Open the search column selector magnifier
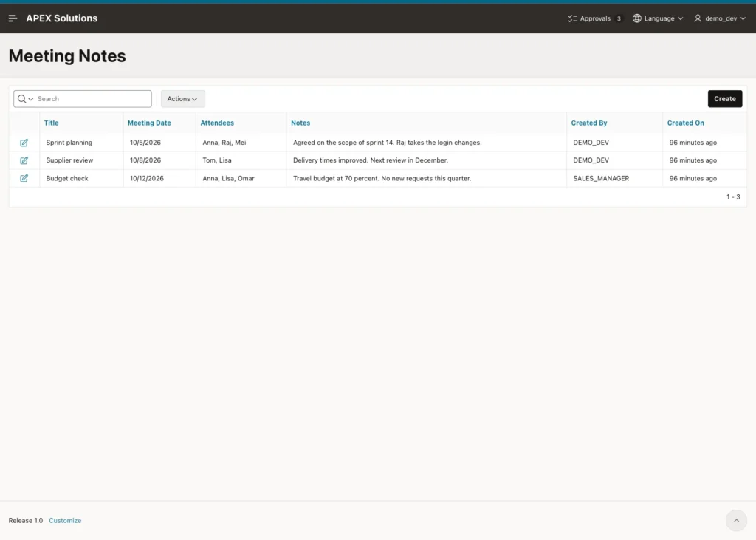 click(25, 99)
